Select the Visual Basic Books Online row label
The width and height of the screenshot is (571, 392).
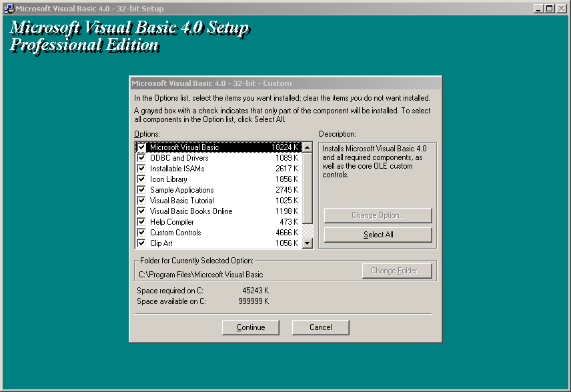[x=191, y=211]
